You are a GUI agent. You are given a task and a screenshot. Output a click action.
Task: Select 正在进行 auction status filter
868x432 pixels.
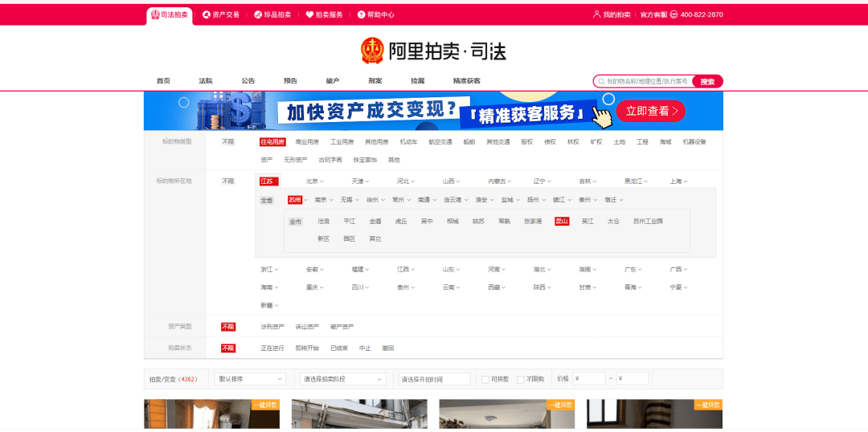[x=272, y=348]
